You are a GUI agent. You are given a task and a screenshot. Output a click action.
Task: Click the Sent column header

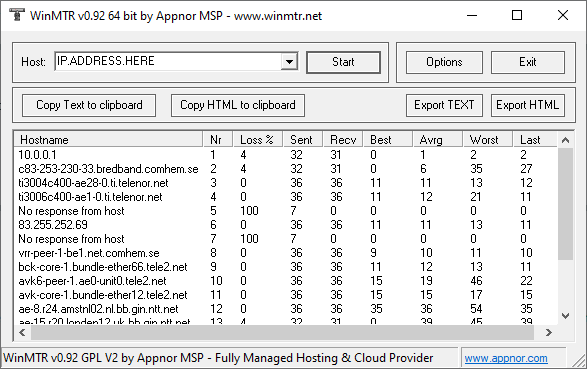(x=303, y=140)
